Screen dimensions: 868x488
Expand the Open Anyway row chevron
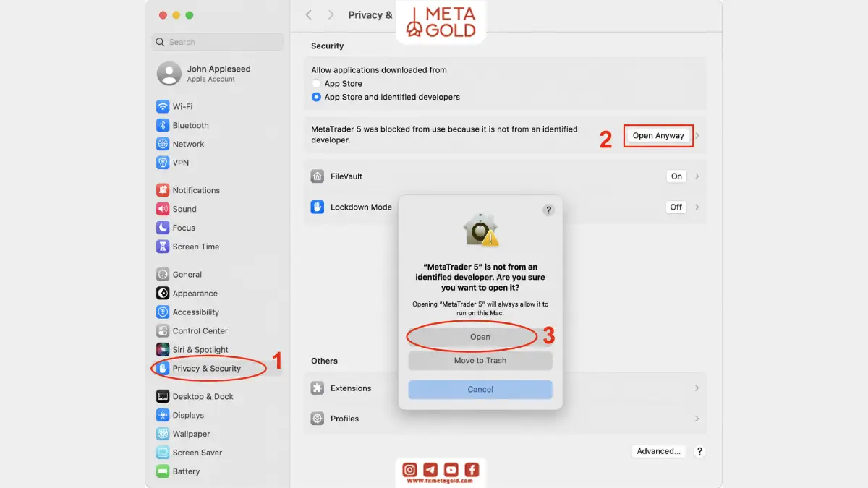coord(697,135)
